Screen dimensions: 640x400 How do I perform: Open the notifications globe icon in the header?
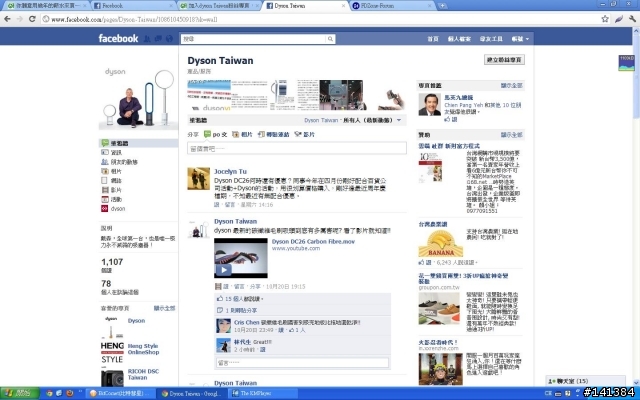click(169, 39)
